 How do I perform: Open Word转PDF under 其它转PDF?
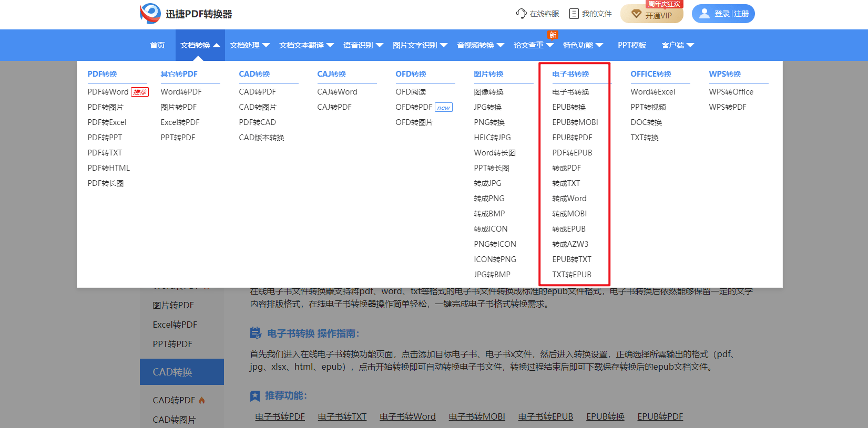click(x=181, y=92)
